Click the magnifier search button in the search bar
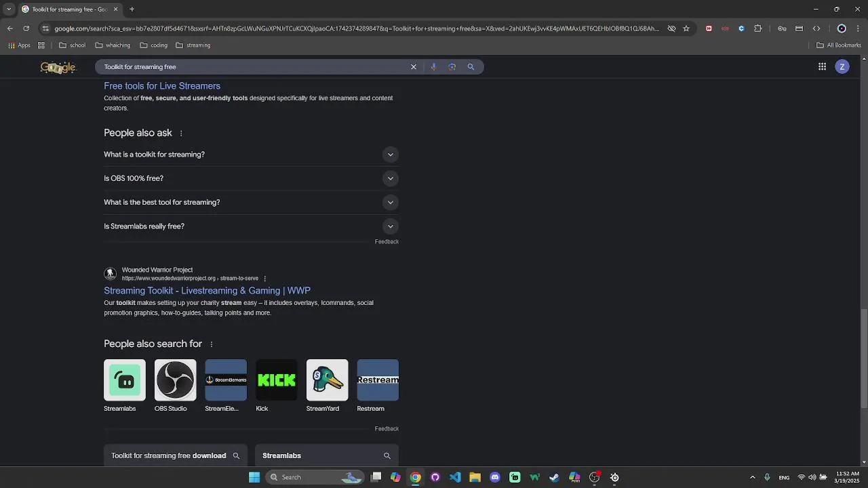This screenshot has width=868, height=488. (471, 67)
